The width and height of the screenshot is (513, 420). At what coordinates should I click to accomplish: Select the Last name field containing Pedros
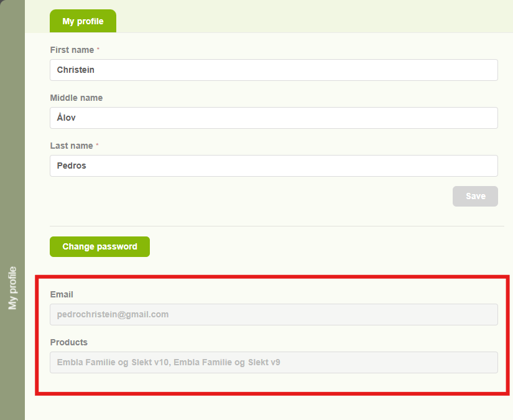pyautogui.click(x=274, y=166)
